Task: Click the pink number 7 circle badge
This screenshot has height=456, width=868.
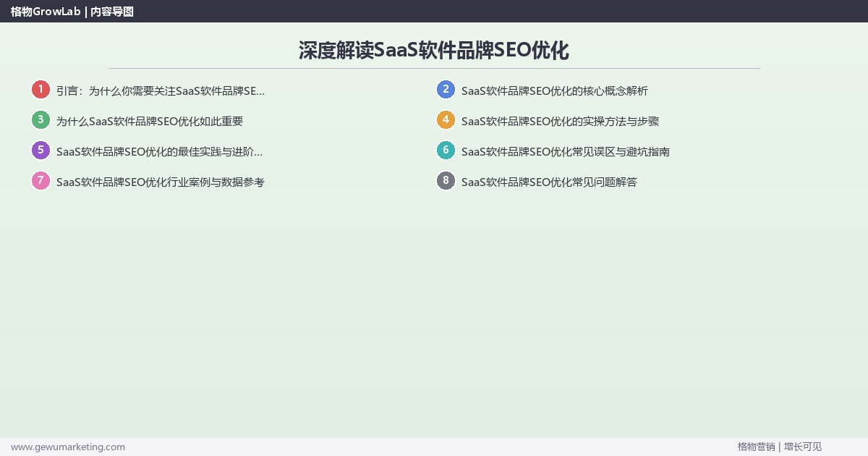Action: (41, 181)
